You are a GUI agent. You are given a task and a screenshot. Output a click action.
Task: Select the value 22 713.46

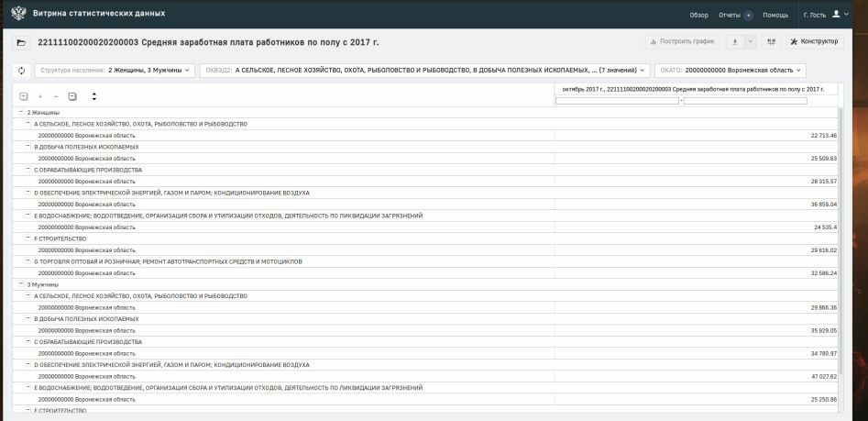[x=824, y=135]
